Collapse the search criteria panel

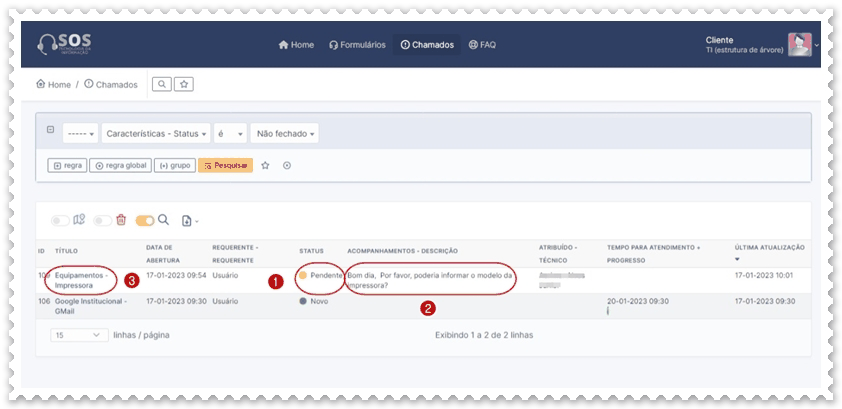[x=50, y=130]
